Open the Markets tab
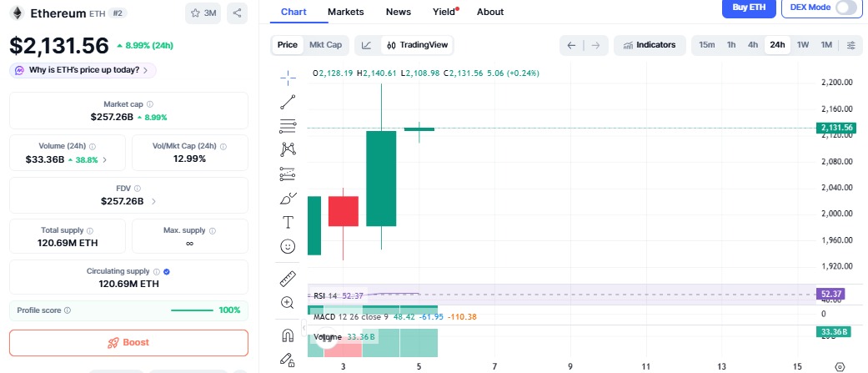 coord(346,12)
